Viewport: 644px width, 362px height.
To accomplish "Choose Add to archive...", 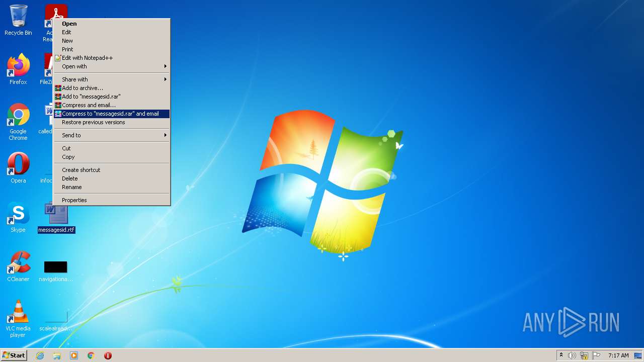I will [112, 88].
